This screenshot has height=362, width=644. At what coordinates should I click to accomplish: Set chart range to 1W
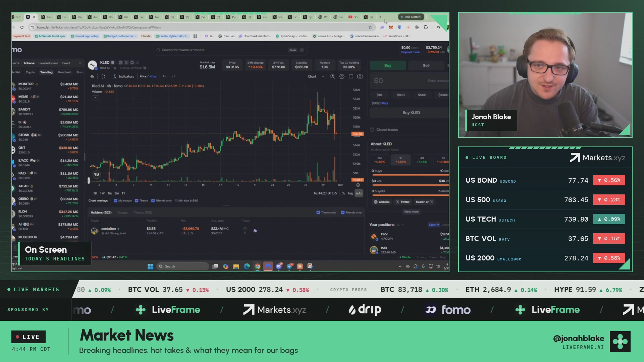[102, 193]
